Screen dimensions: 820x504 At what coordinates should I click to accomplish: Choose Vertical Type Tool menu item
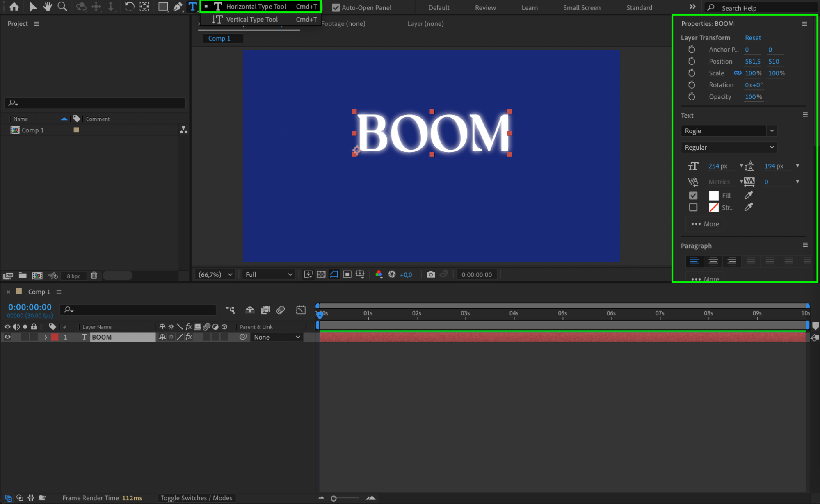point(251,19)
